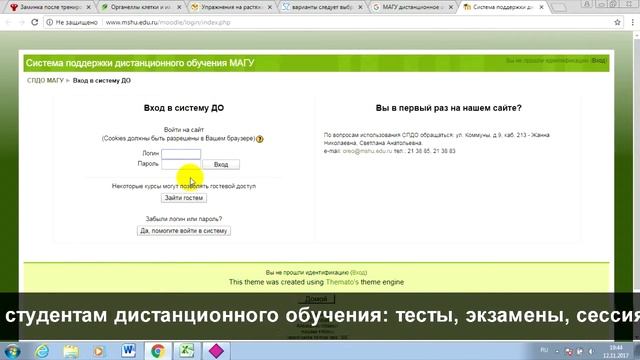
Task: Switch to 'Органеллы клетки' tab
Action: pyautogui.click(x=140, y=7)
